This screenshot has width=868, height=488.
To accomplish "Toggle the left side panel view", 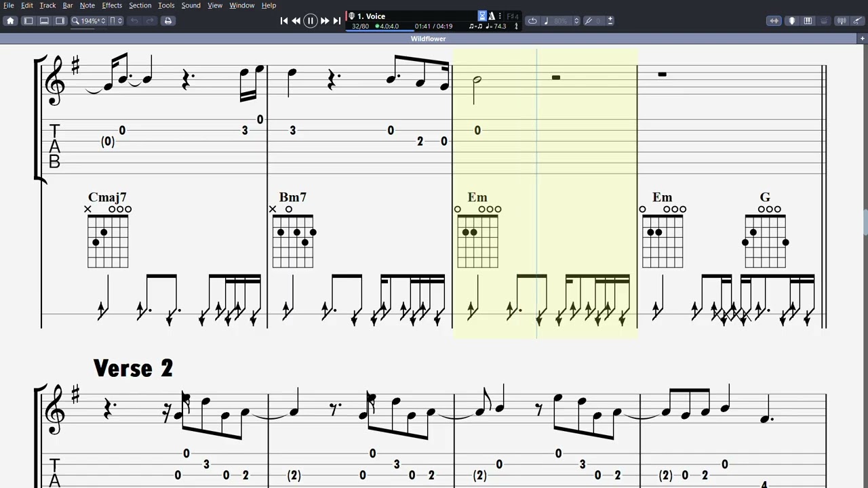I will pos(28,21).
